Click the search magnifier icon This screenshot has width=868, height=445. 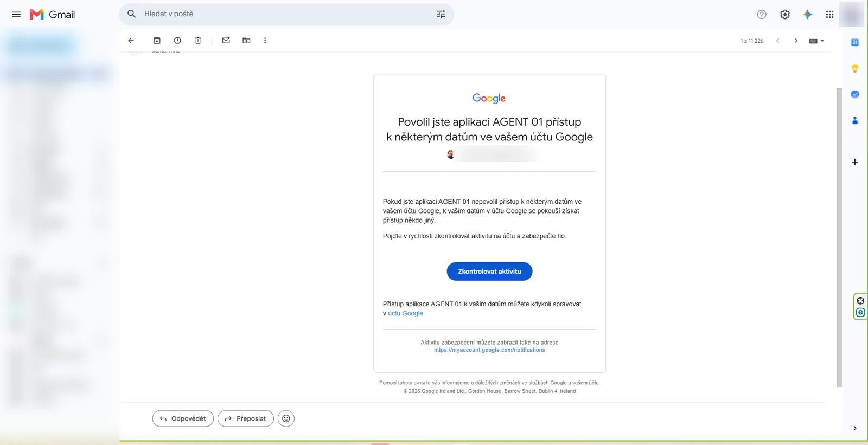click(131, 14)
